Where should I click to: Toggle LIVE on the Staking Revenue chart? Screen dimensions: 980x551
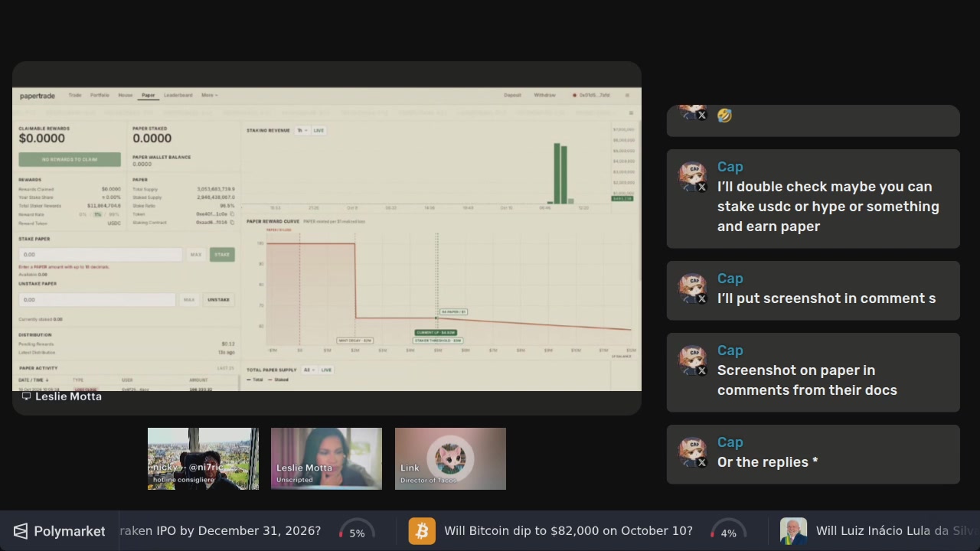coord(318,131)
